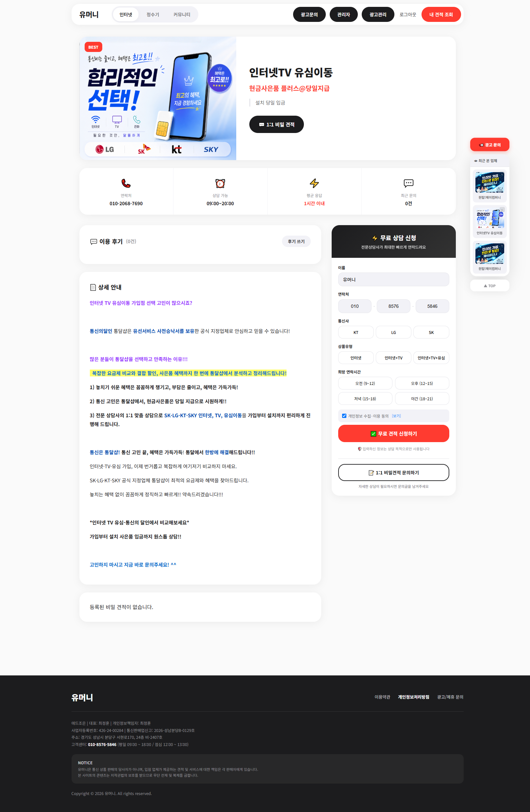Click the lightning icon in 무료 상담 신청 header
This screenshot has height=812, width=530.
pyautogui.click(x=375, y=238)
